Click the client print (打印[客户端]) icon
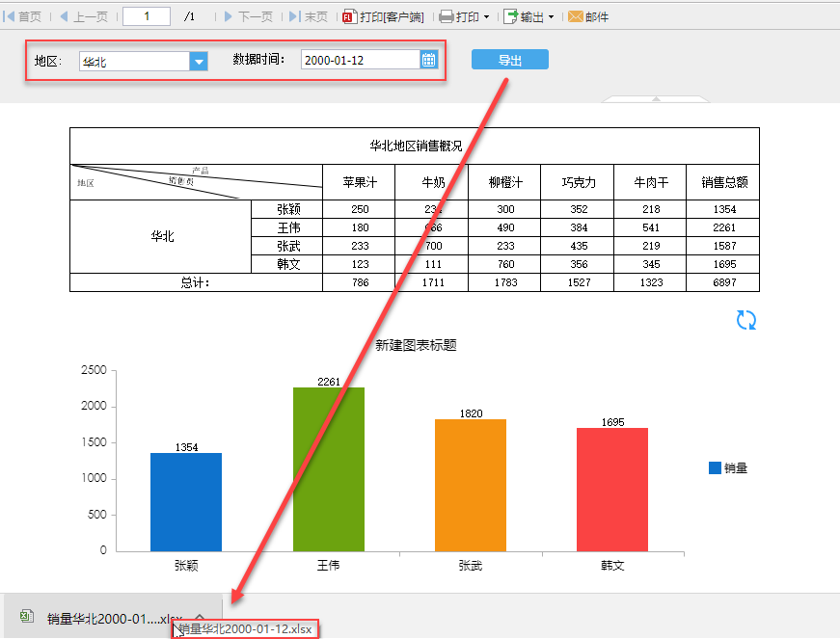 349,17
